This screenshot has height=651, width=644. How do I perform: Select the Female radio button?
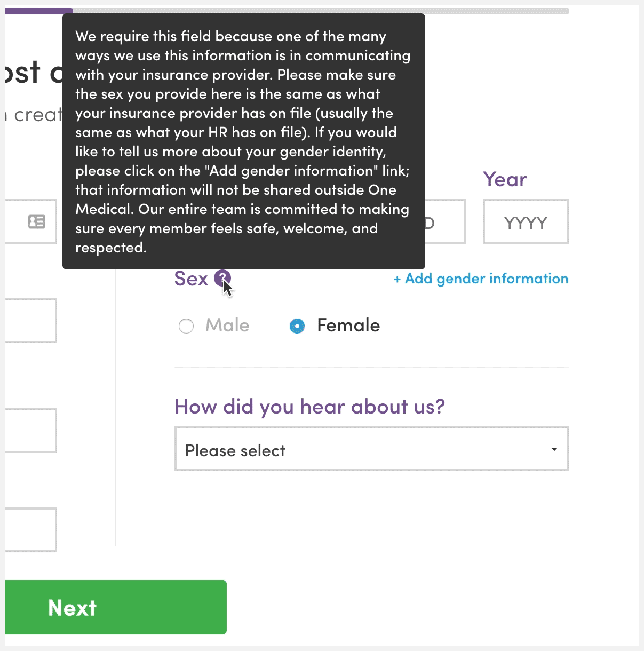click(x=297, y=326)
